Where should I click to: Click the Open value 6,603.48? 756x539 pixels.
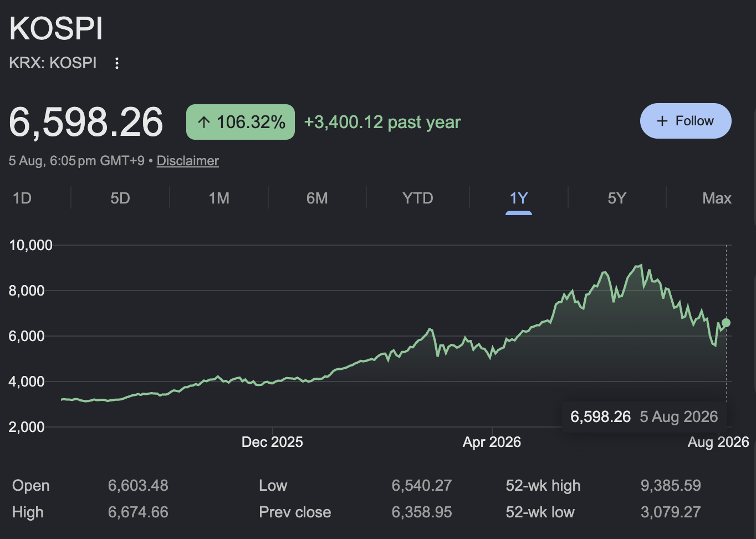click(x=138, y=486)
